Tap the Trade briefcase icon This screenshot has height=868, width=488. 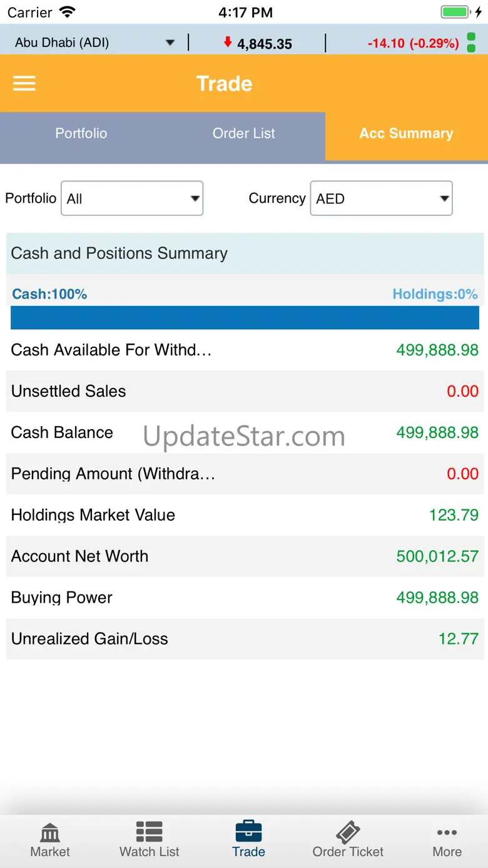[x=248, y=831]
